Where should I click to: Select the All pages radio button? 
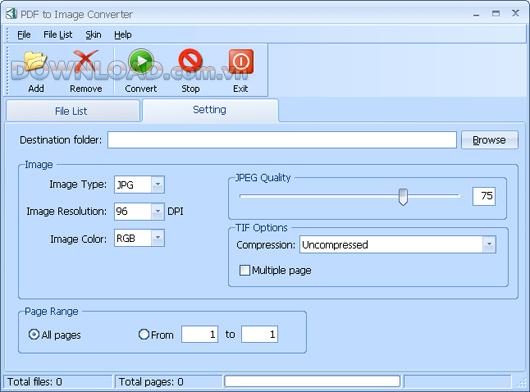click(x=34, y=335)
